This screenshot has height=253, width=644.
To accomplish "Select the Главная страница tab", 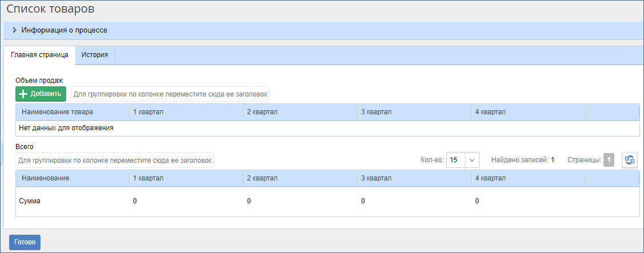I will point(39,55).
